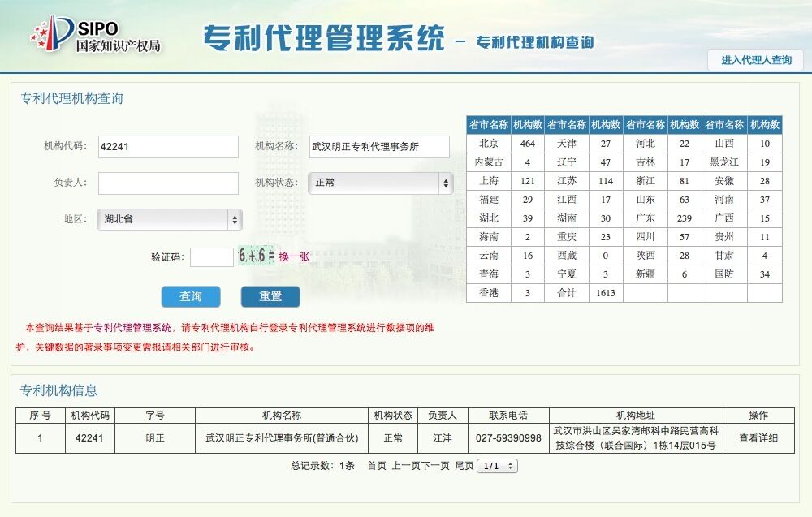Image resolution: width=812 pixels, height=517 pixels.
Task: Open 查看详细 for 武汉明正 agency
Action: (x=758, y=438)
